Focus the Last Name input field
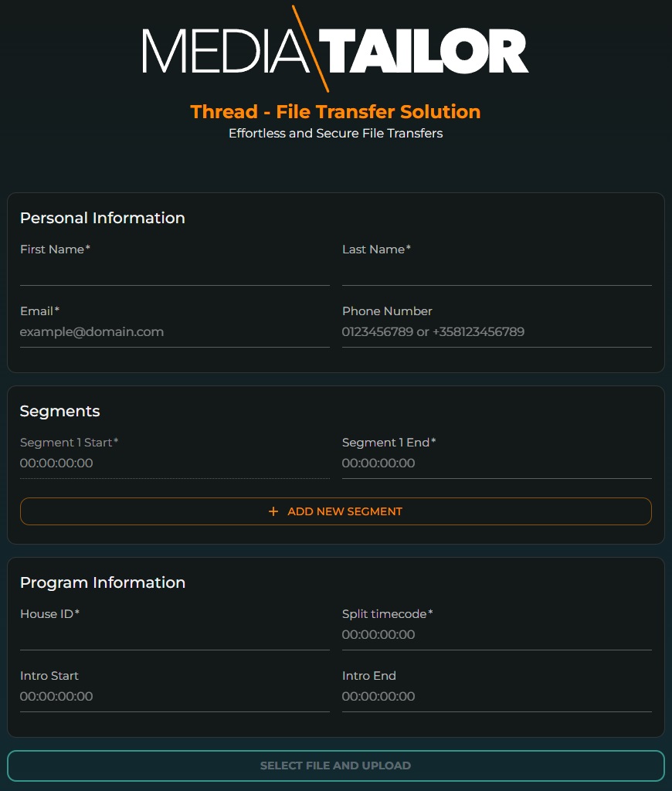 tap(497, 271)
